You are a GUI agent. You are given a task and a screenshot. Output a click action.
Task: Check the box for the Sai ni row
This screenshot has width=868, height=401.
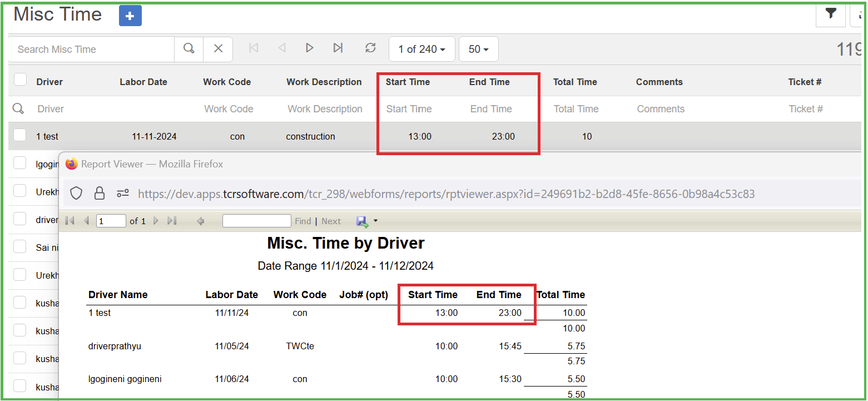click(20, 246)
